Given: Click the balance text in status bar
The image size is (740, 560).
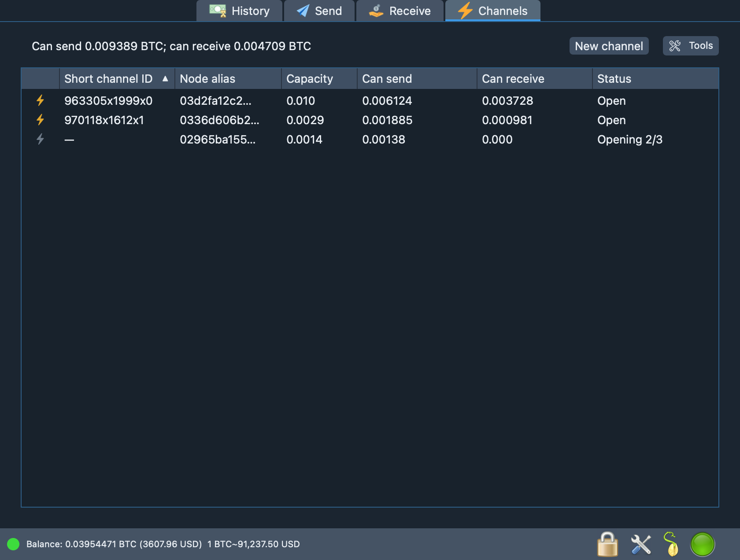Looking at the screenshot, I should (114, 544).
